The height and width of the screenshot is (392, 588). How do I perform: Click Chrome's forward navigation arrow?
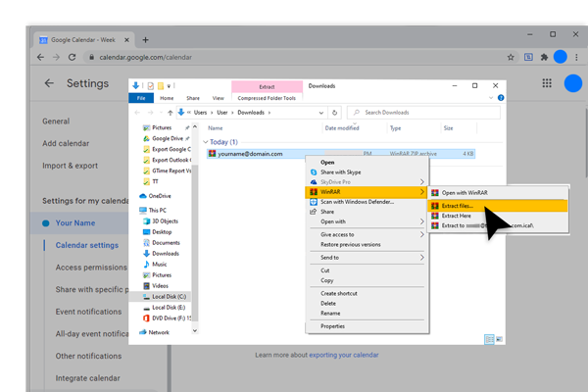[56, 57]
